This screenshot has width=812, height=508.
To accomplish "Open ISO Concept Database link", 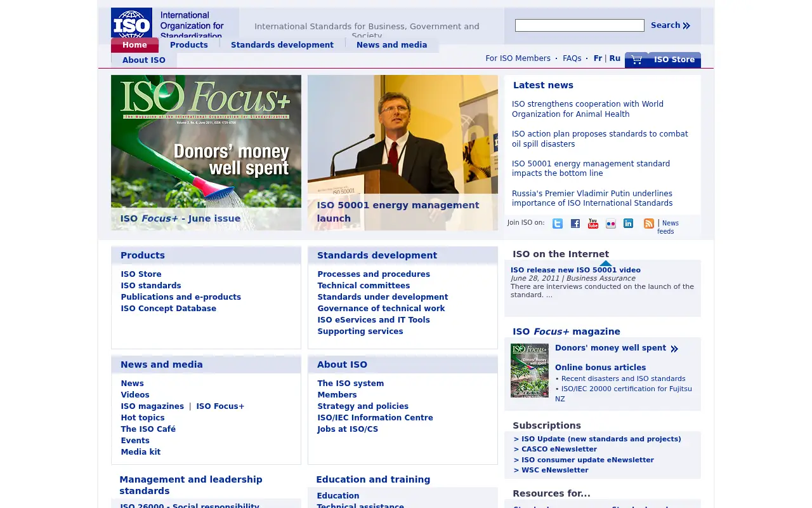I will pos(169,309).
